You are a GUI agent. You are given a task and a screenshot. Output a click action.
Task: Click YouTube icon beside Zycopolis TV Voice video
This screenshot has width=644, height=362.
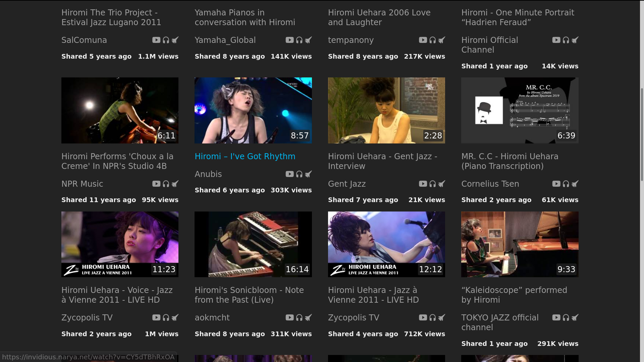[x=156, y=318]
